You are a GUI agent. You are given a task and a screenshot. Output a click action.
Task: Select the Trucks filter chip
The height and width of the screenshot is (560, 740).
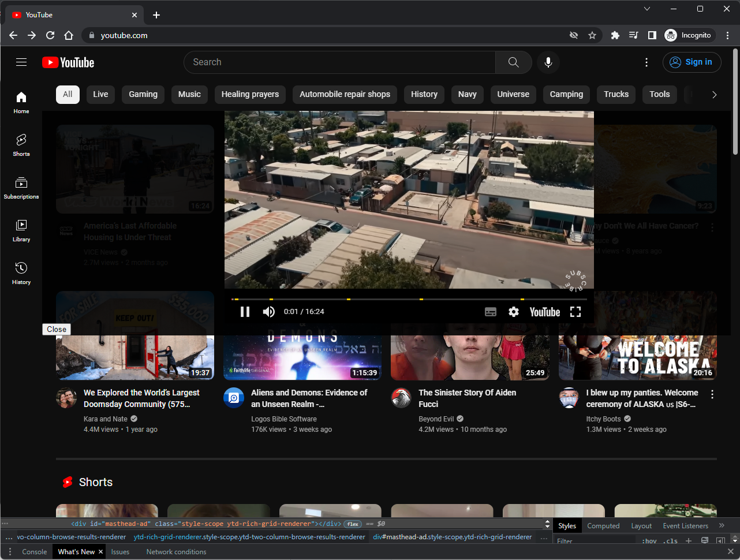coord(616,94)
